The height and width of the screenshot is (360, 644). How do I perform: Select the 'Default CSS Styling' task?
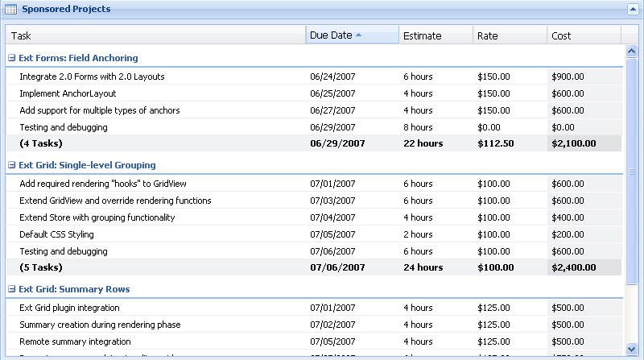[x=56, y=234]
